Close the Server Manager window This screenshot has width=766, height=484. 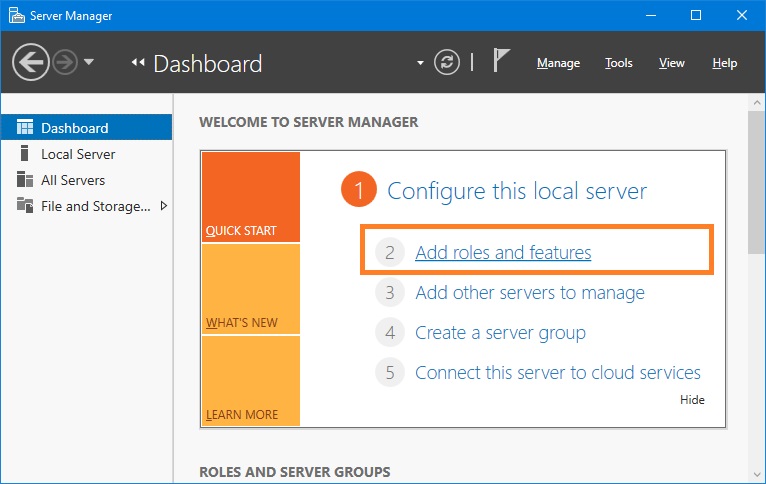click(x=742, y=15)
